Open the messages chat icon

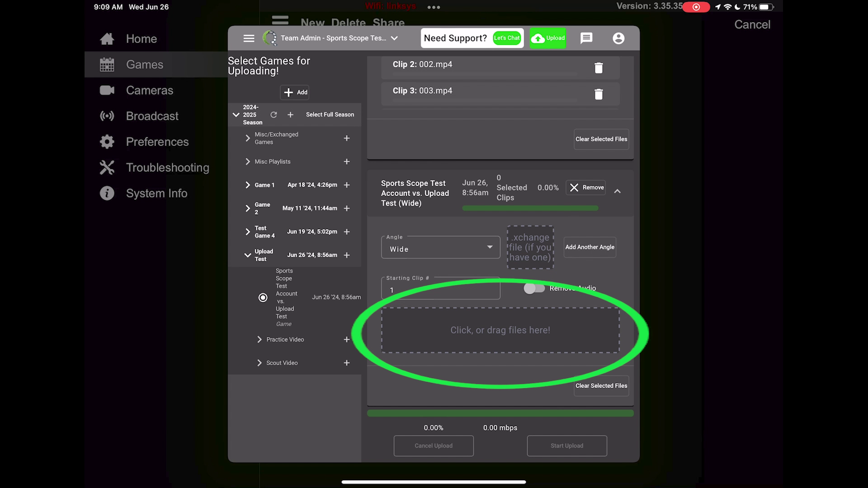586,38
